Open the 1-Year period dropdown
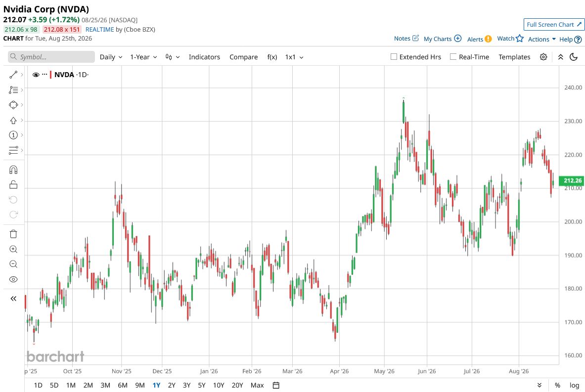 click(x=143, y=57)
